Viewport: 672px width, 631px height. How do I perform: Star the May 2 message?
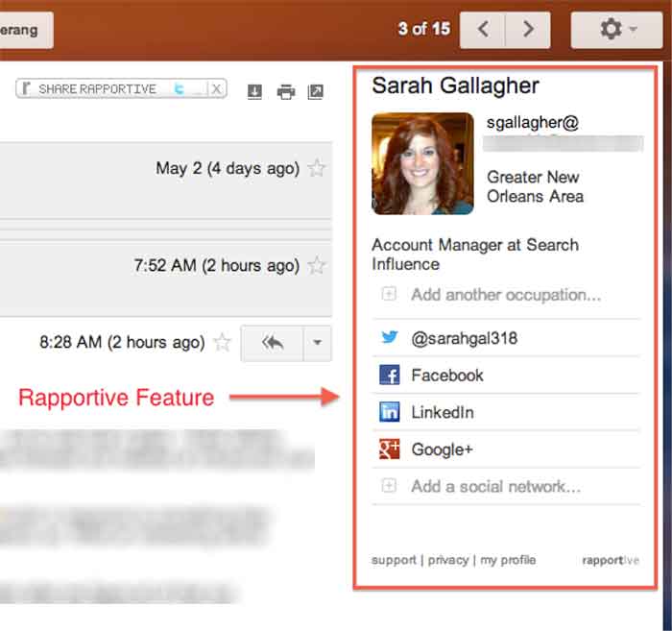[x=317, y=169]
